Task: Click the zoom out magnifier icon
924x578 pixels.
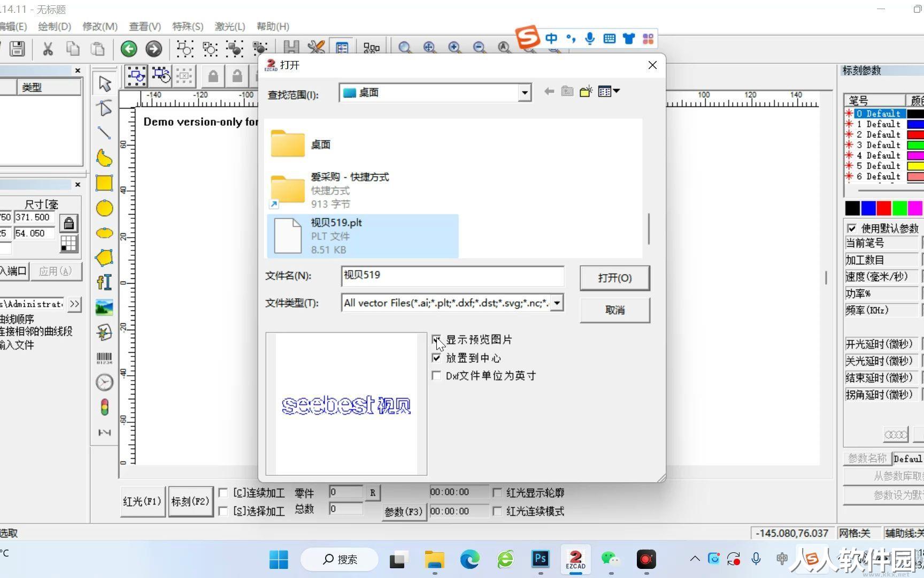Action: point(479,47)
